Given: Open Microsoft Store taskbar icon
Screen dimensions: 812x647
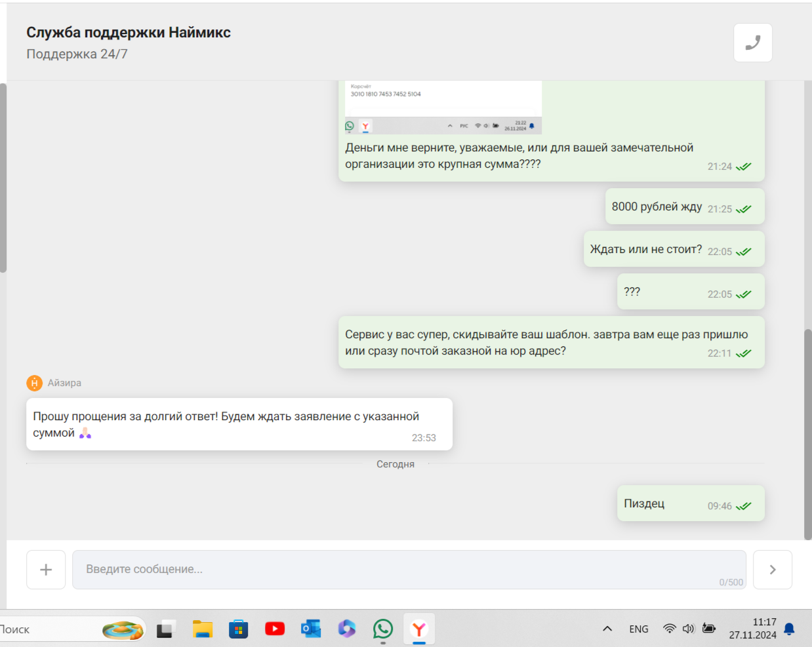Looking at the screenshot, I should 239,629.
